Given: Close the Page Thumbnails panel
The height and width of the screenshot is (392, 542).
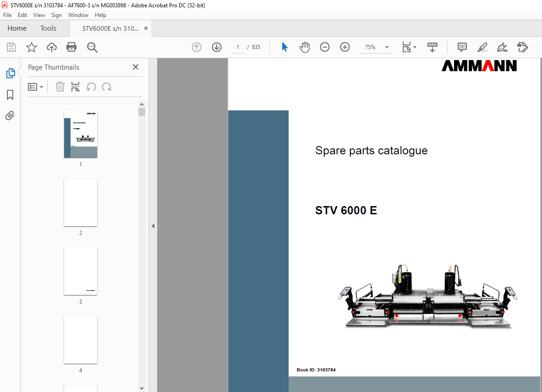Looking at the screenshot, I should (136, 67).
